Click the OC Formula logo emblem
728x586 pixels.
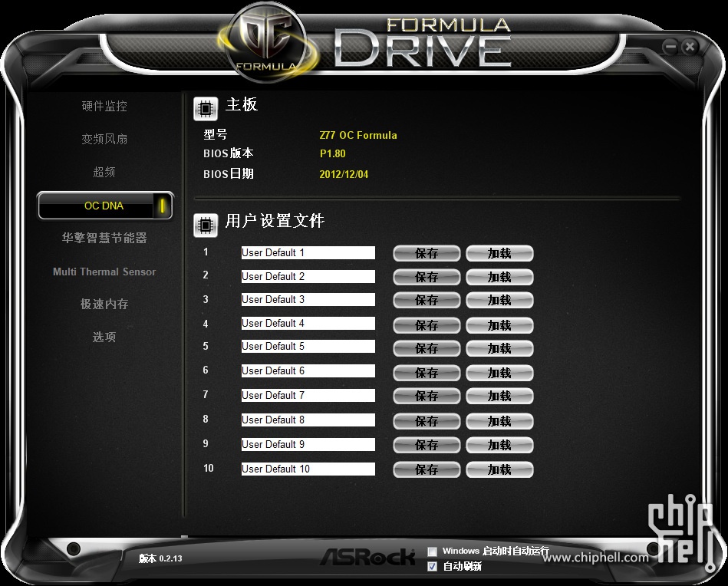[268, 43]
